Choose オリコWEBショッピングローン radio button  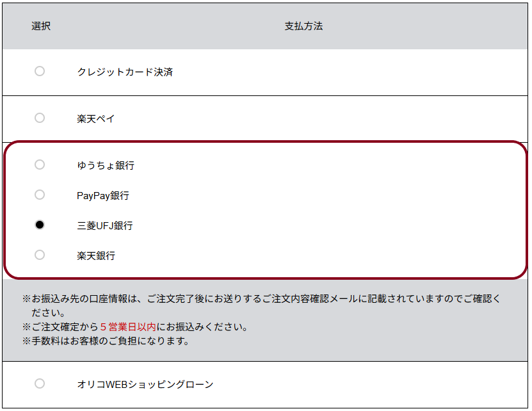(40, 383)
